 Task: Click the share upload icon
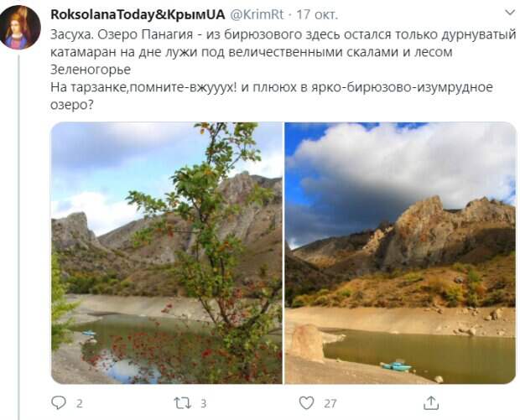point(431,402)
